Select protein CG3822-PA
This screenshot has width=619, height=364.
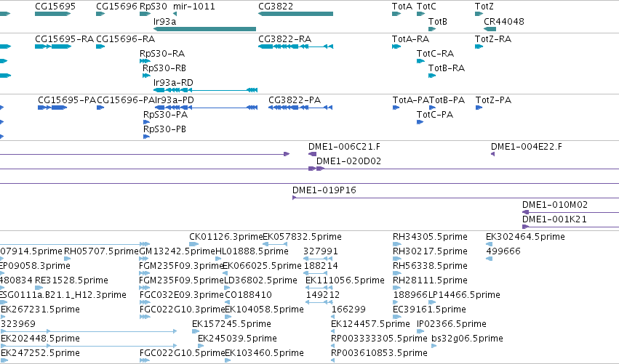point(295,100)
